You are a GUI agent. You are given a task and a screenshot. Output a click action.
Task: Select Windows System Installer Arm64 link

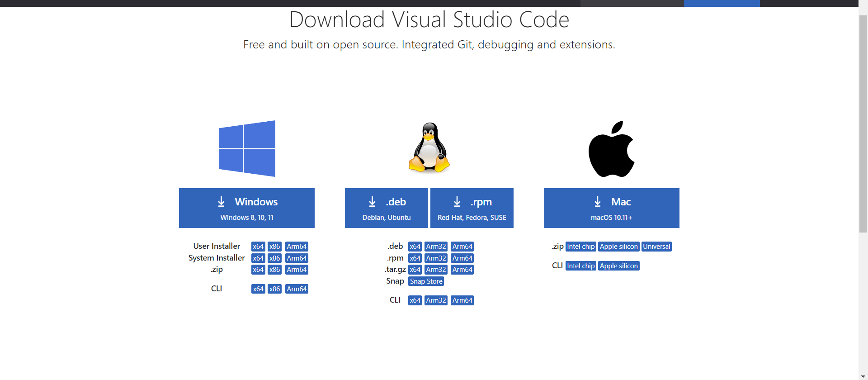(297, 258)
